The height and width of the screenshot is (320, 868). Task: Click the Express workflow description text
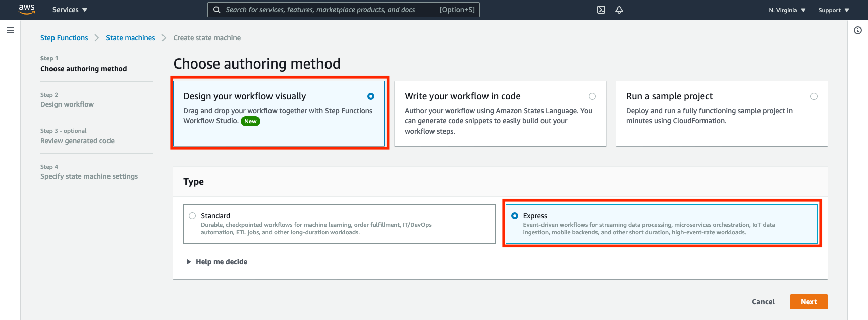click(x=649, y=229)
